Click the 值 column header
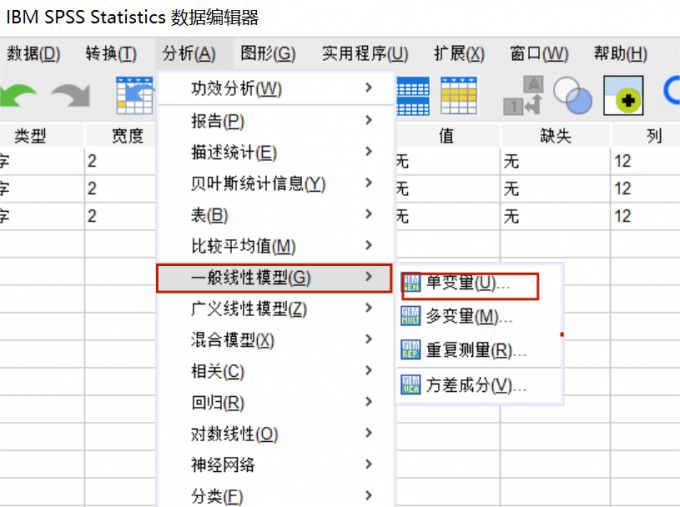The width and height of the screenshot is (680, 507). [x=447, y=136]
